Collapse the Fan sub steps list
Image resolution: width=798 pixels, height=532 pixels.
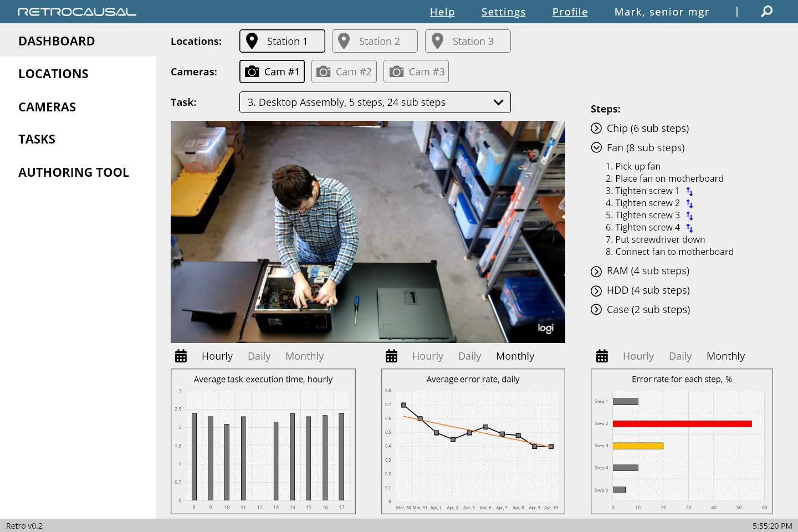point(597,147)
